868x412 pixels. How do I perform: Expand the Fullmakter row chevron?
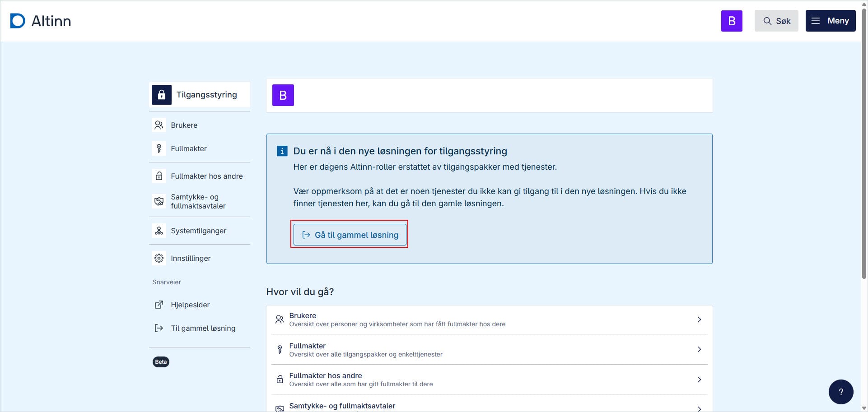[x=699, y=349]
